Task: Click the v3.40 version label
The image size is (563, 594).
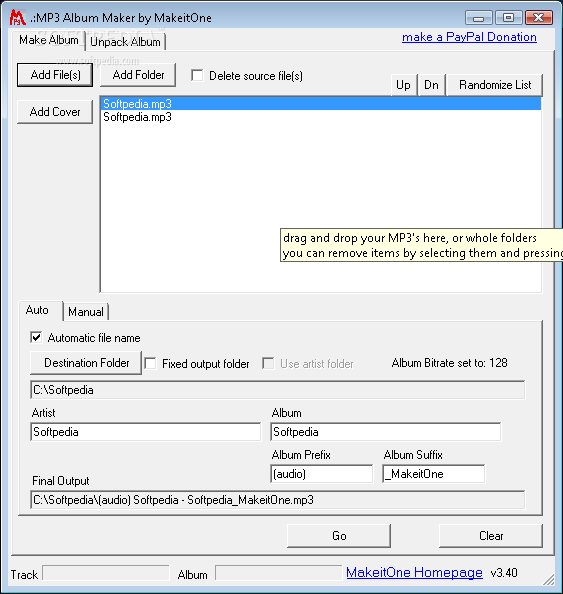Action: (x=504, y=573)
